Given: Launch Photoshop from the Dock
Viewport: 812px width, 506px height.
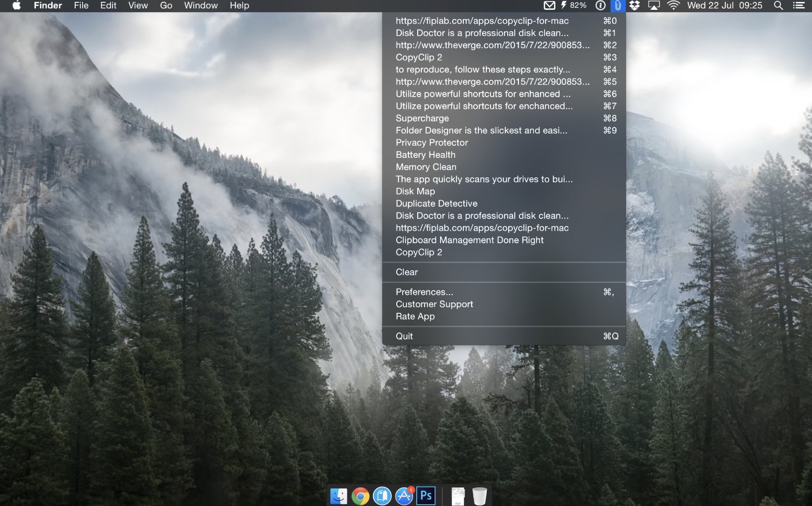Looking at the screenshot, I should coord(426,495).
